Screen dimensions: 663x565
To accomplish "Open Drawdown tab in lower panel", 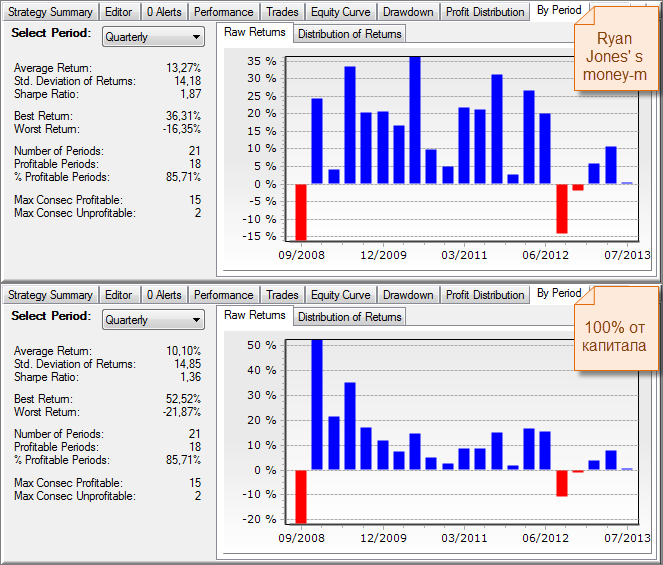I will (x=408, y=295).
